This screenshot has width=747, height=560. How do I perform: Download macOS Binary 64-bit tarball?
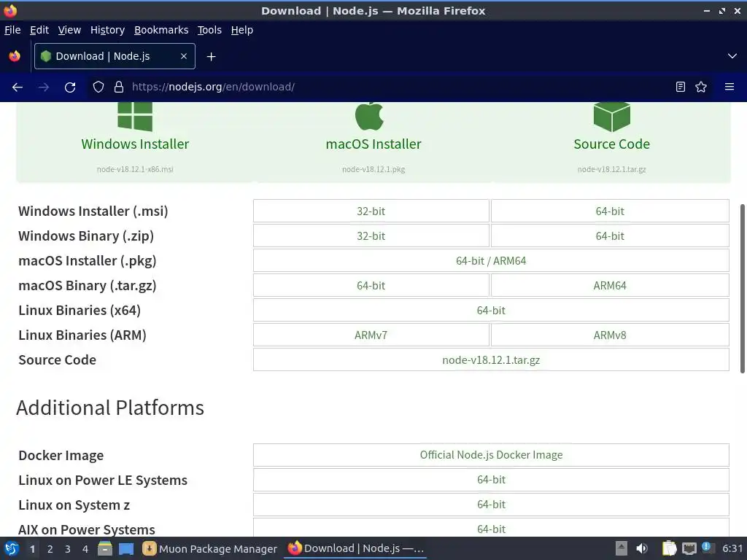[x=371, y=285]
